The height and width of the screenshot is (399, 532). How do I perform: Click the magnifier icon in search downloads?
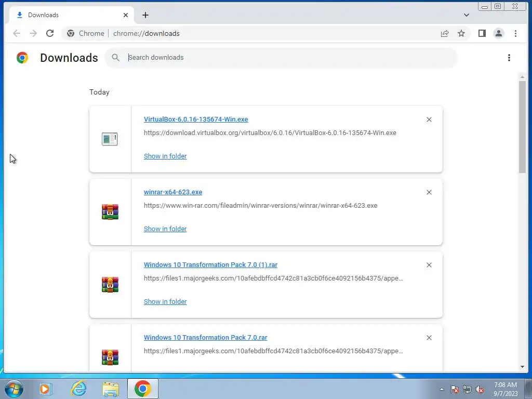[116, 58]
